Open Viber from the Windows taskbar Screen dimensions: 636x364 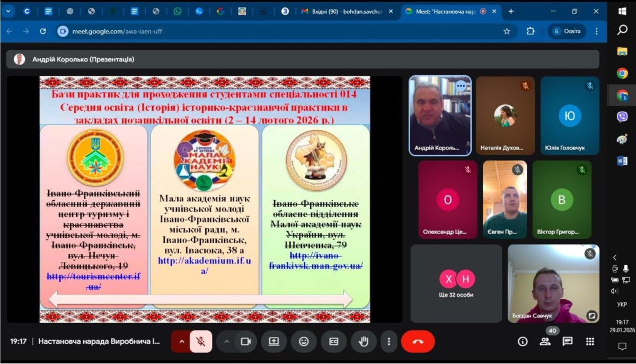tap(622, 117)
